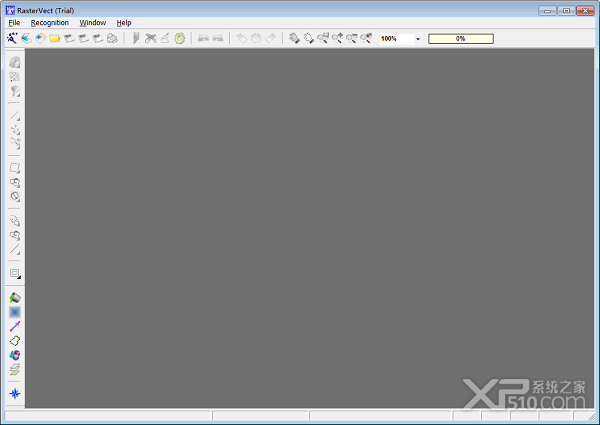Maximize the RasterVect window

pyautogui.click(x=566, y=11)
